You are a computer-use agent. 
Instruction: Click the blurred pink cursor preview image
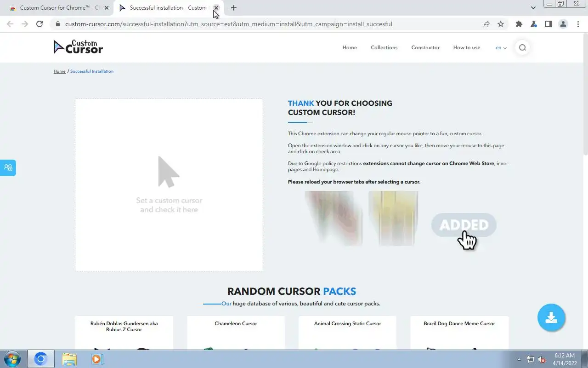(x=334, y=218)
